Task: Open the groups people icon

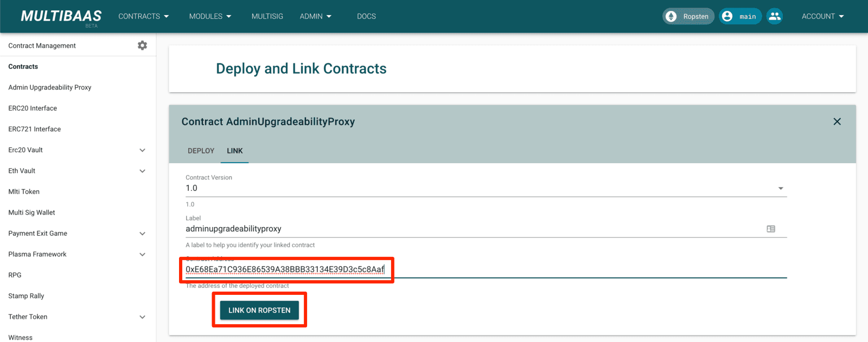Action: 775,16
